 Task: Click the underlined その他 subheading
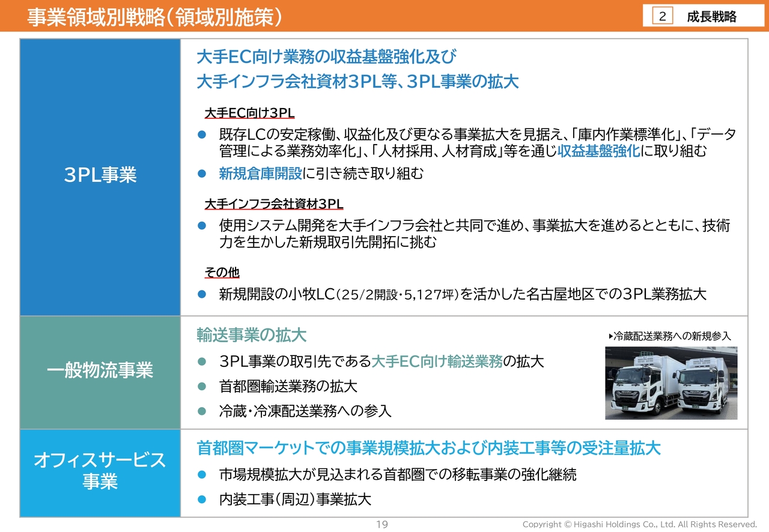[222, 273]
